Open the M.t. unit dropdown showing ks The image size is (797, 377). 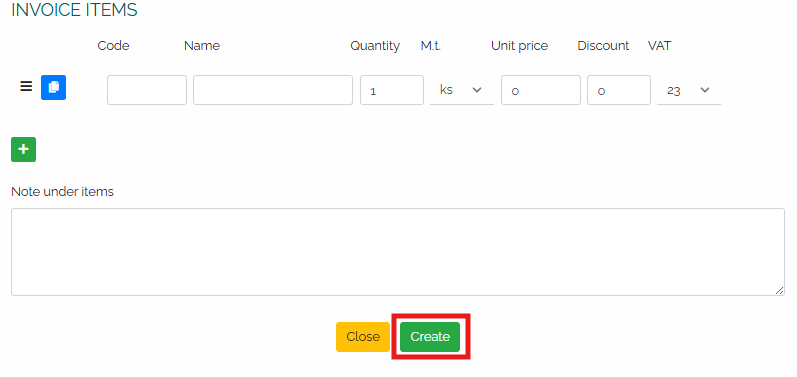[x=462, y=90]
